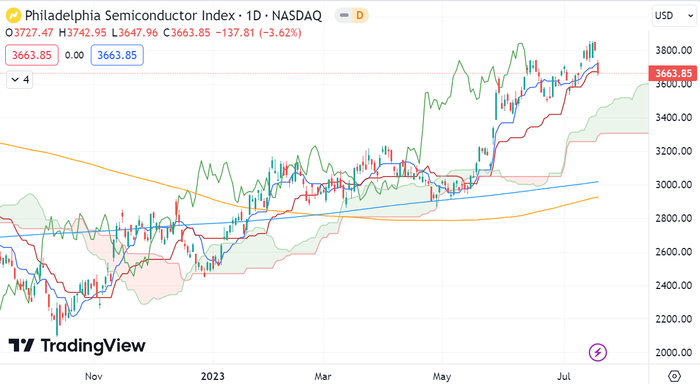Click the 0.00 spread value between price boxes
This screenshot has height=384, width=700.
click(74, 55)
